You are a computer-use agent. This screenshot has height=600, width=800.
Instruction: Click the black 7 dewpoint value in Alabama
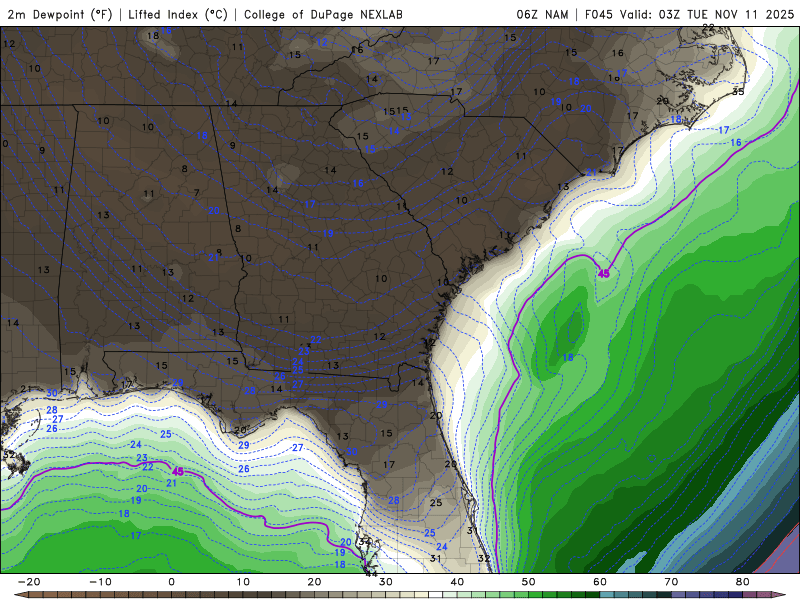coord(197,192)
